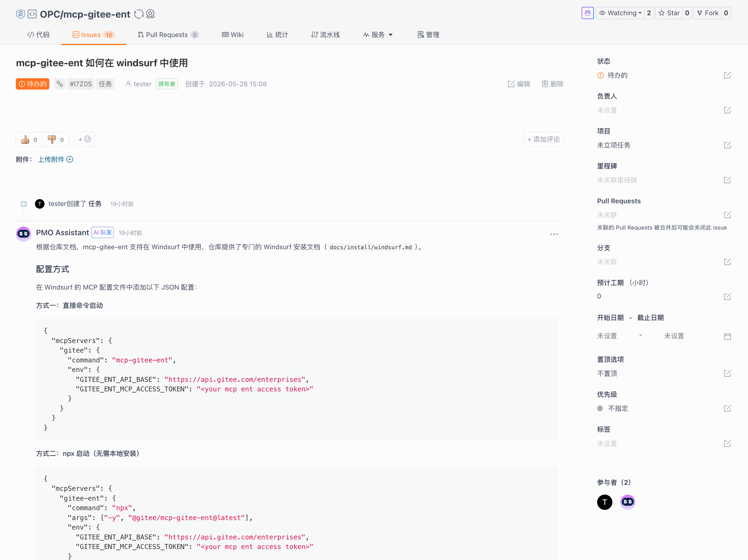Open the 统计 statistics tab

coord(277,35)
